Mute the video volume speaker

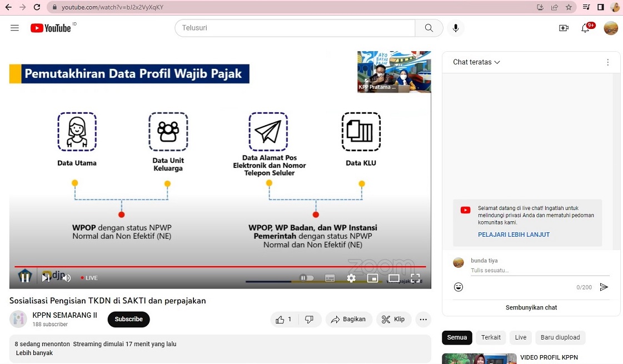(x=66, y=278)
